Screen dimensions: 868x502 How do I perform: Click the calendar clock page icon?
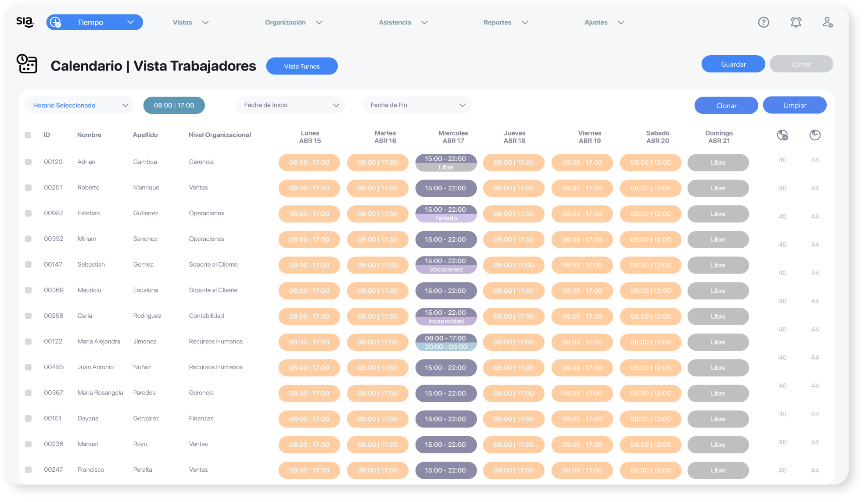click(27, 64)
